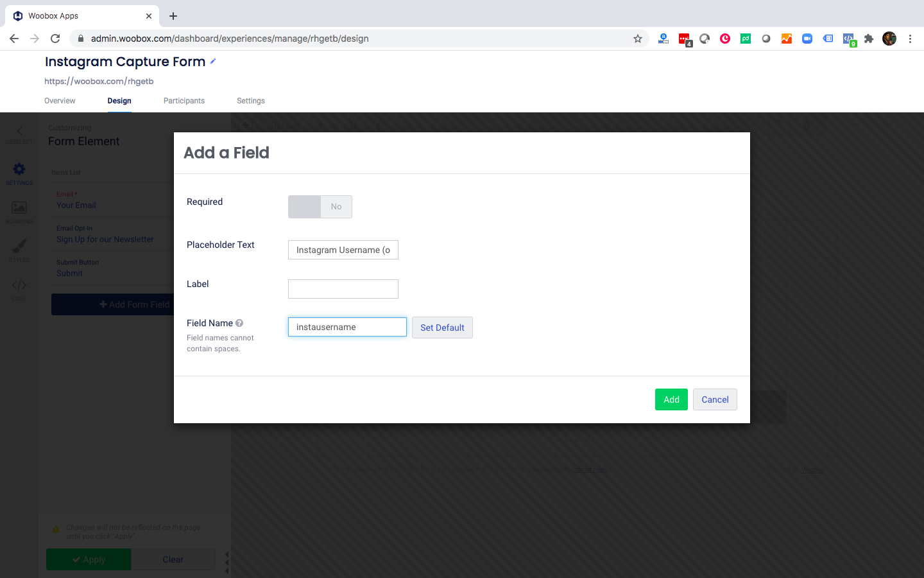The height and width of the screenshot is (578, 924).
Task: Click the green Add button
Action: pyautogui.click(x=671, y=399)
